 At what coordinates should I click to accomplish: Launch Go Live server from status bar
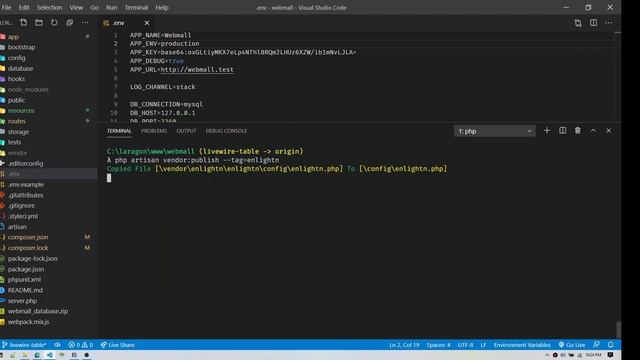coord(571,345)
